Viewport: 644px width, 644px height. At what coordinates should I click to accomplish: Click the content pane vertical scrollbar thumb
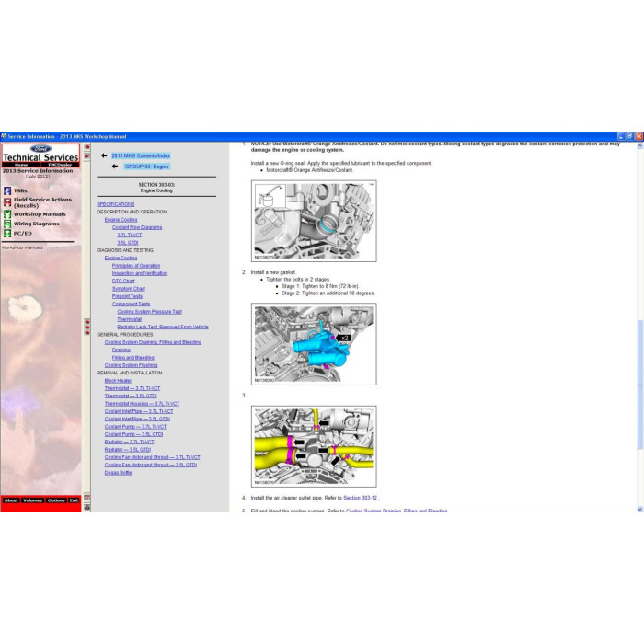click(639, 385)
